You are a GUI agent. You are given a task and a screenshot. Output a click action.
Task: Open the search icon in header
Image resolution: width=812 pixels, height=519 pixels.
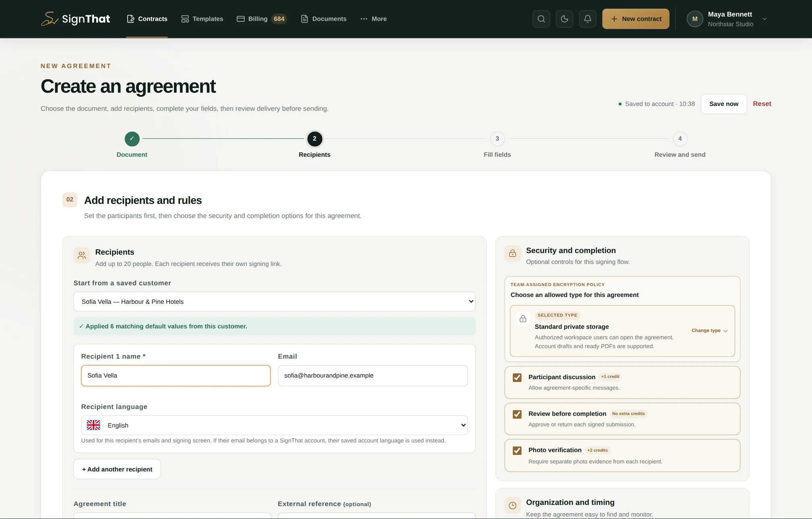click(x=541, y=19)
